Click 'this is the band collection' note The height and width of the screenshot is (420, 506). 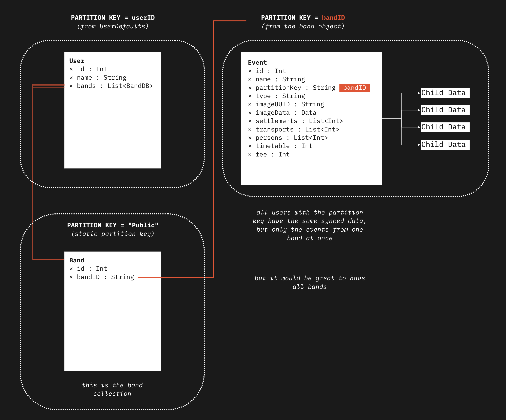(112, 389)
